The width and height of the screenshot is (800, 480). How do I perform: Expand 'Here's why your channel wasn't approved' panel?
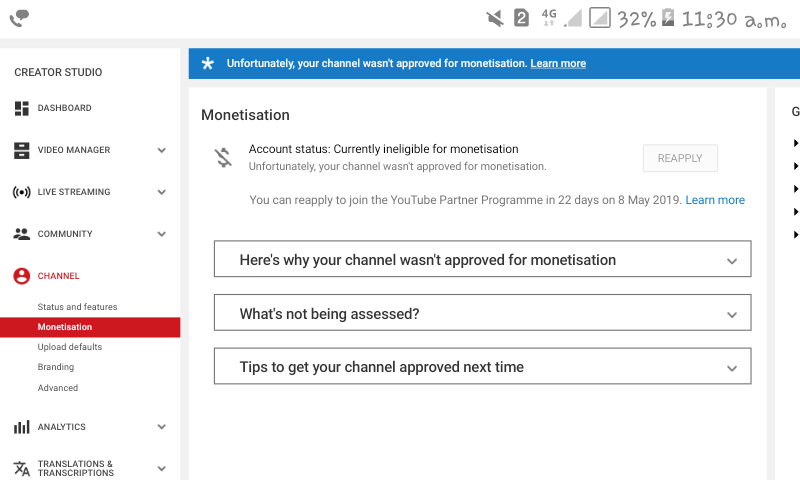483,259
